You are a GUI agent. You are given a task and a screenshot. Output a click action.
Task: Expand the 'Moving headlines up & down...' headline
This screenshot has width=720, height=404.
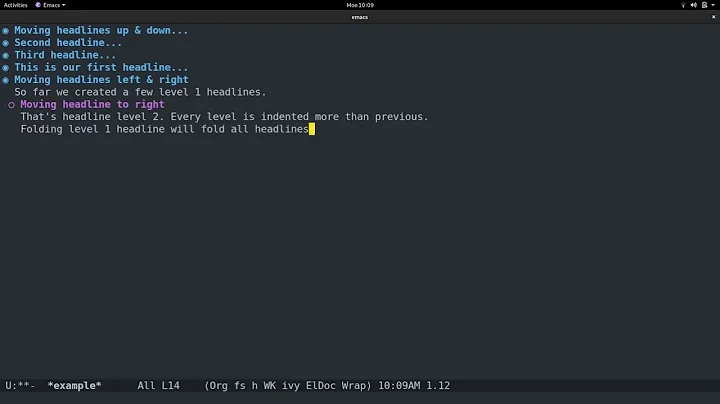(x=101, y=30)
